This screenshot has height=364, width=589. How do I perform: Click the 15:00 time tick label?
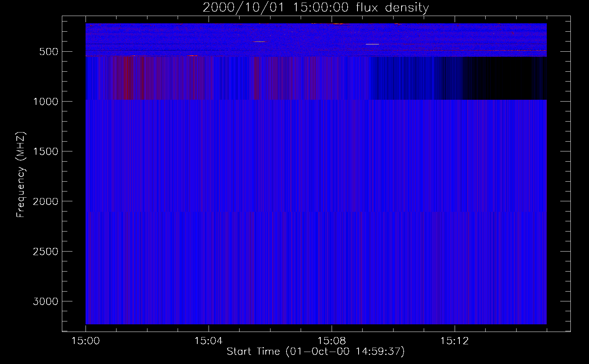pyautogui.click(x=86, y=341)
